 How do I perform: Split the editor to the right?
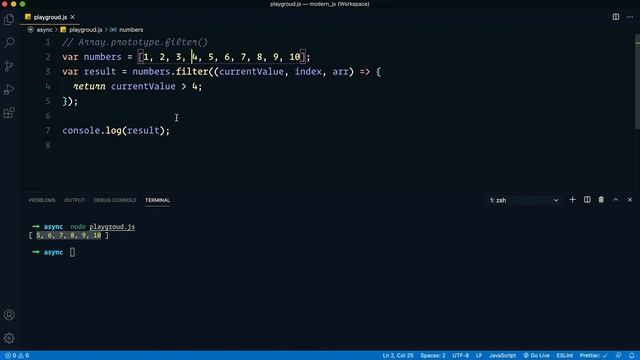pyautogui.click(x=616, y=17)
